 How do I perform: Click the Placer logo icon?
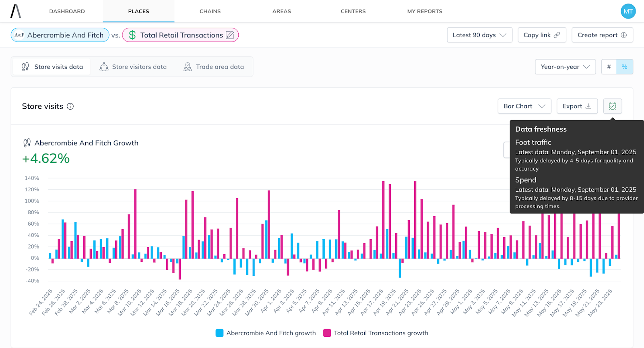coord(16,11)
